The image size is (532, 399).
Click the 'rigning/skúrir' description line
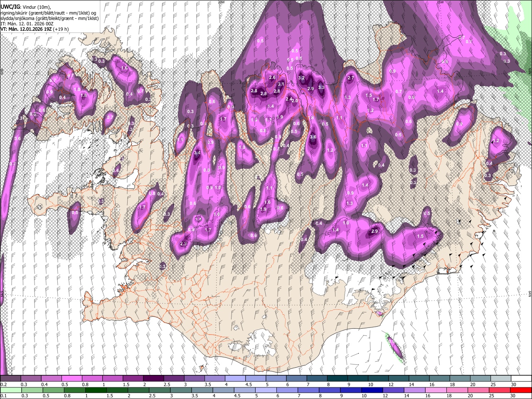[x=49, y=13]
